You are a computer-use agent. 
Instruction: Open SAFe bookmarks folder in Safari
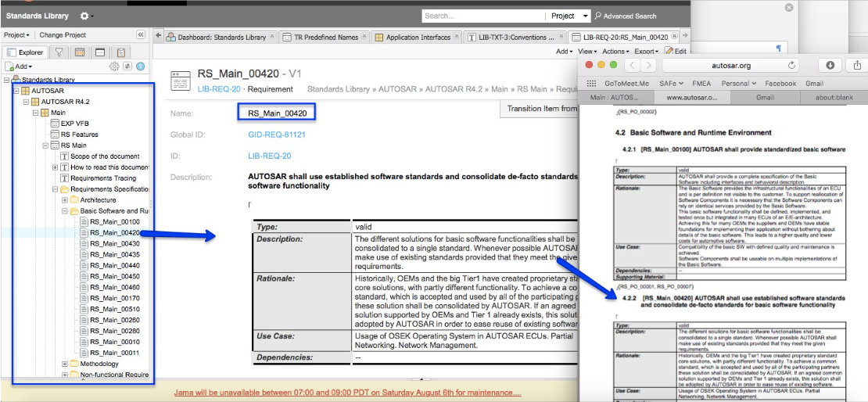(x=670, y=84)
